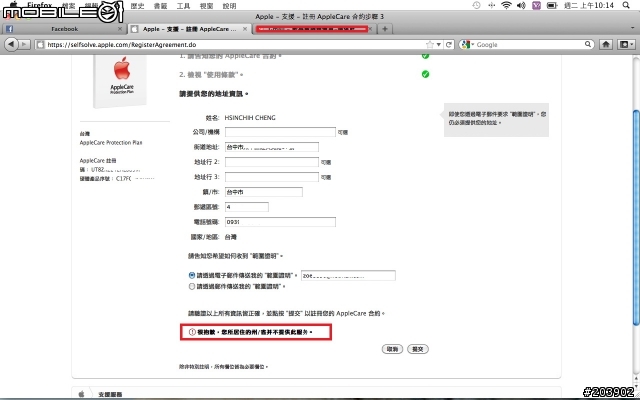Click the browser Back arrow button
The width and height of the screenshot is (640, 400).
pyautogui.click(x=11, y=44)
